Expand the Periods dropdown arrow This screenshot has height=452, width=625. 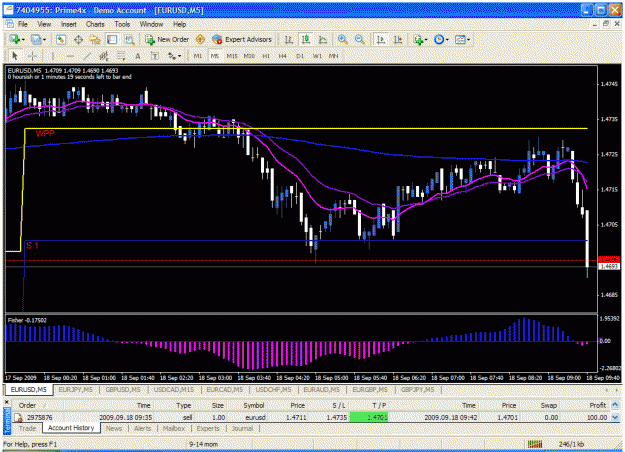[x=447, y=39]
